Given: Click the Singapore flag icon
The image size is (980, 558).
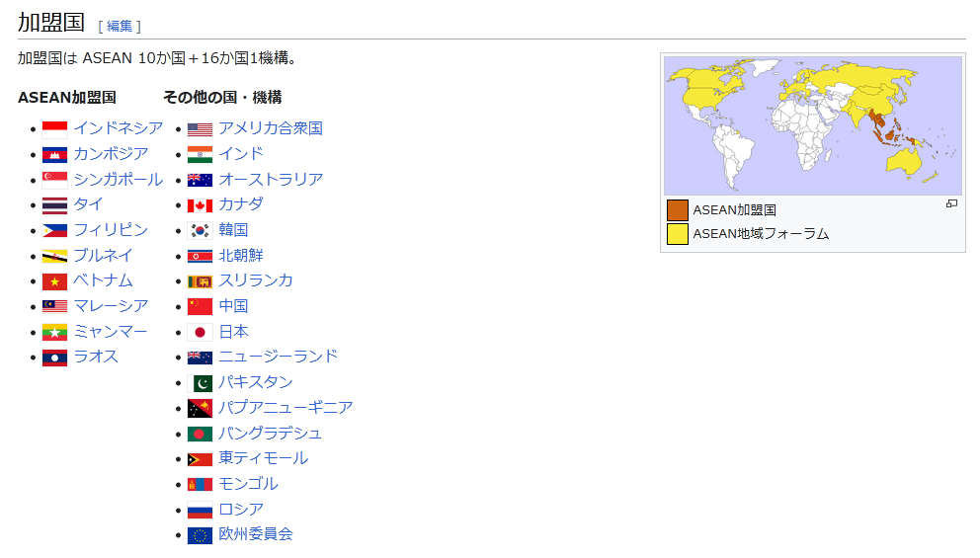Looking at the screenshot, I should point(54,180).
